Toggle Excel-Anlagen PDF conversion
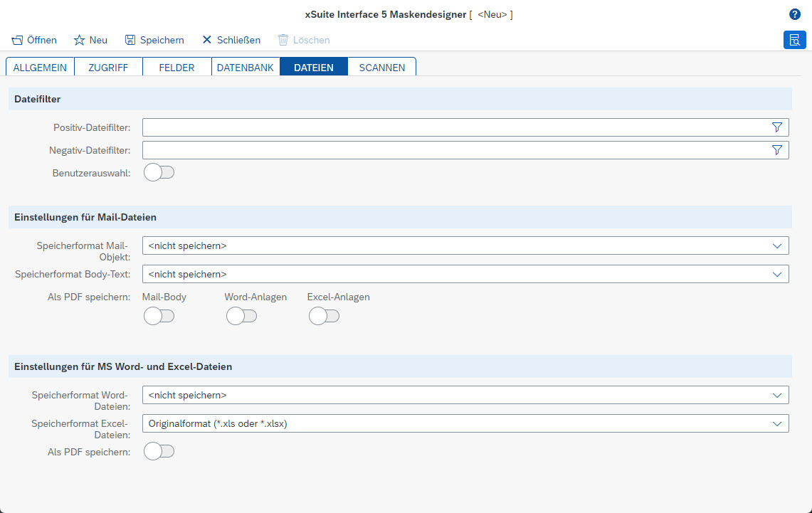The width and height of the screenshot is (812, 513). coord(324,315)
